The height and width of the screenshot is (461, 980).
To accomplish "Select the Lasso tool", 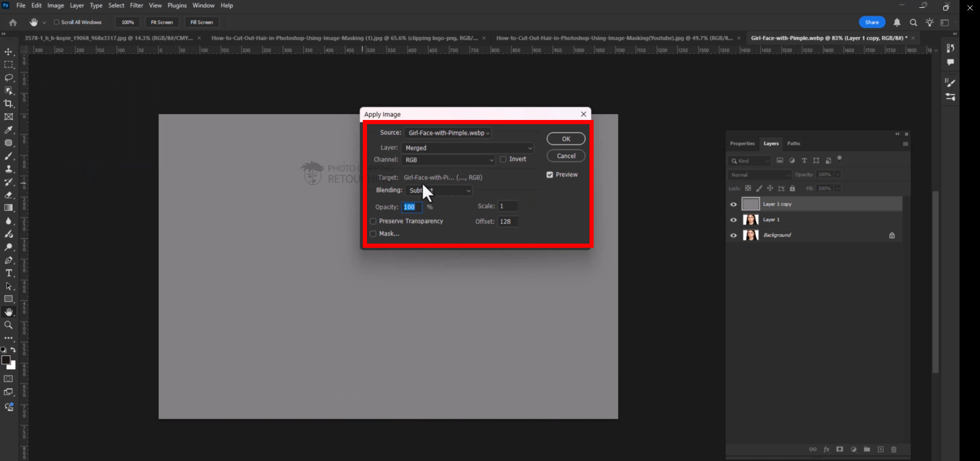I will (8, 78).
